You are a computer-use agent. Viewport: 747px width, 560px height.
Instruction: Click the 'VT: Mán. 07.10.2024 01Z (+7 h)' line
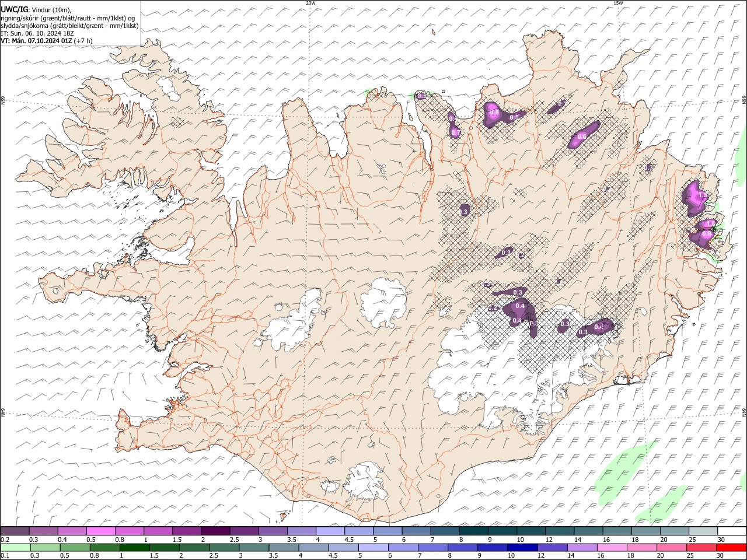[x=47, y=41]
